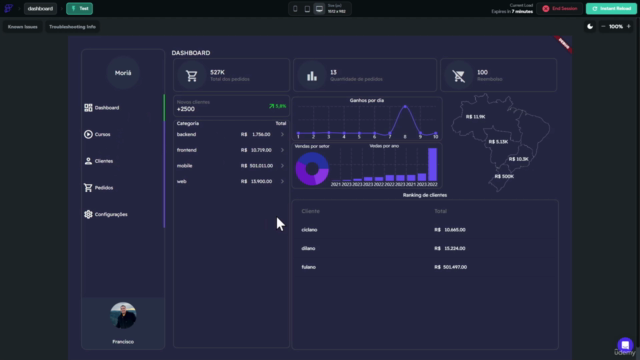
Task: Open the Known Issues tab
Action: [22, 27]
